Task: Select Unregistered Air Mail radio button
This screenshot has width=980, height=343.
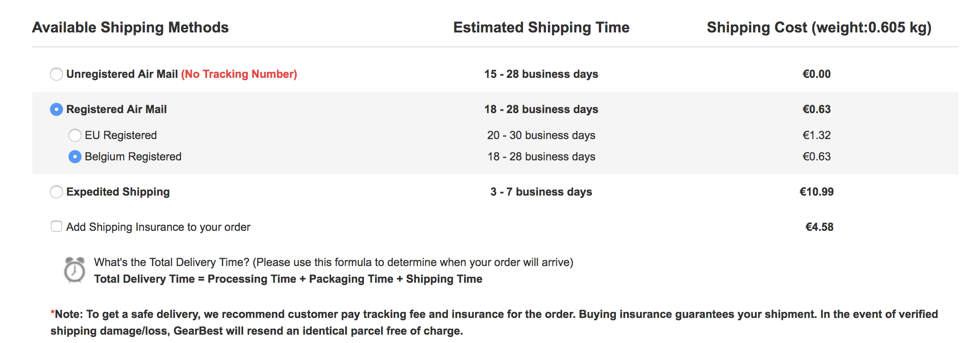Action: coord(57,74)
